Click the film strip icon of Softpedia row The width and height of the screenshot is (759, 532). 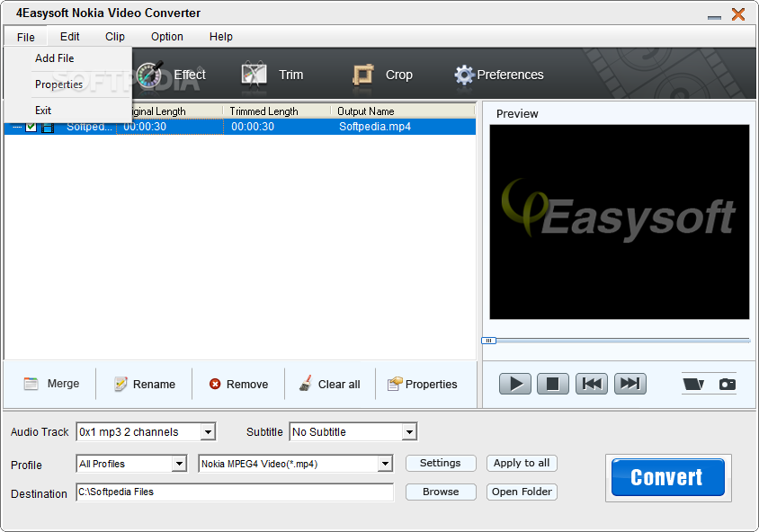[x=48, y=128]
